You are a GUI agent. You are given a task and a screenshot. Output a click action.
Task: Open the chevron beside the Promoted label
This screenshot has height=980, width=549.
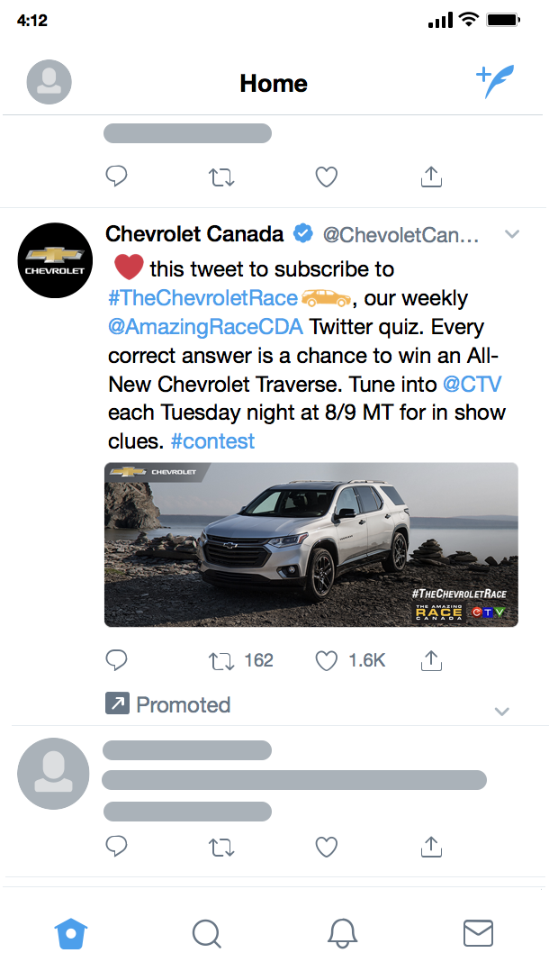click(x=502, y=712)
